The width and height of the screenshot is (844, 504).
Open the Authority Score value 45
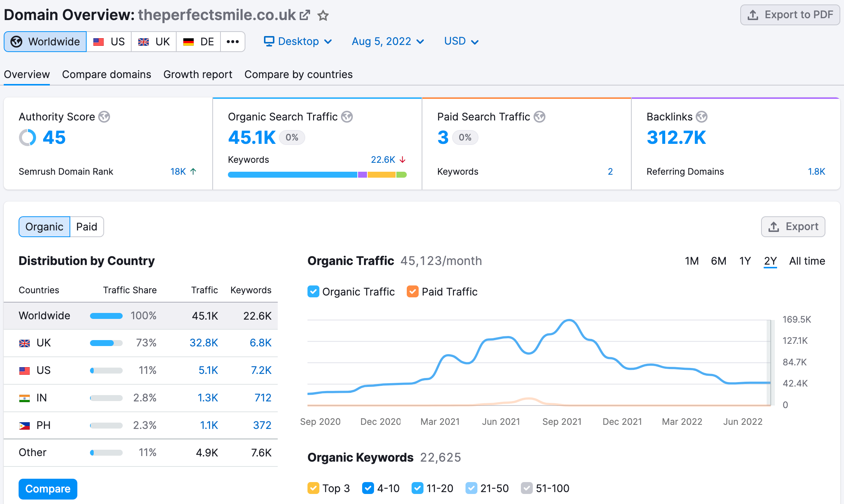[54, 138]
